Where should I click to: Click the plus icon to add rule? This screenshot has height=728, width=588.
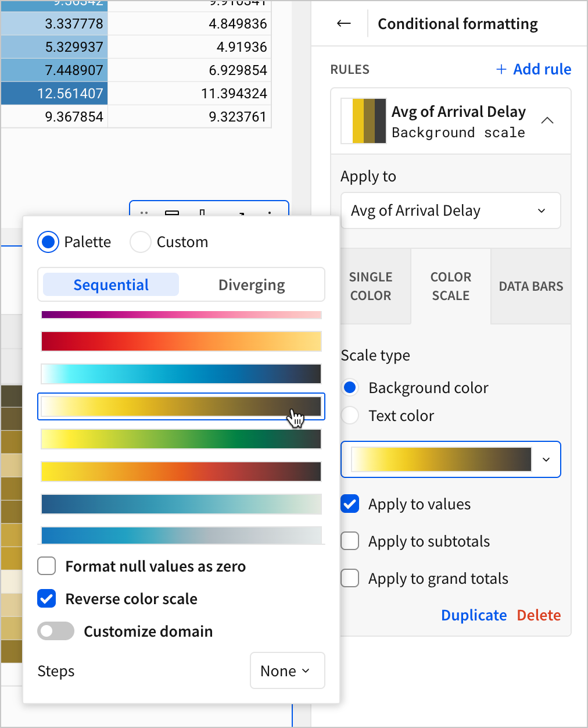click(x=501, y=69)
